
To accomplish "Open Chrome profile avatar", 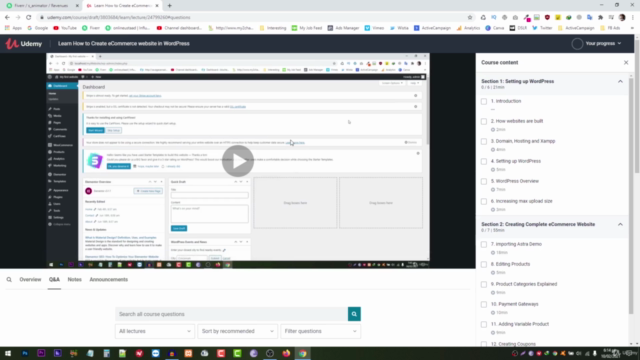I will [x=622, y=17].
